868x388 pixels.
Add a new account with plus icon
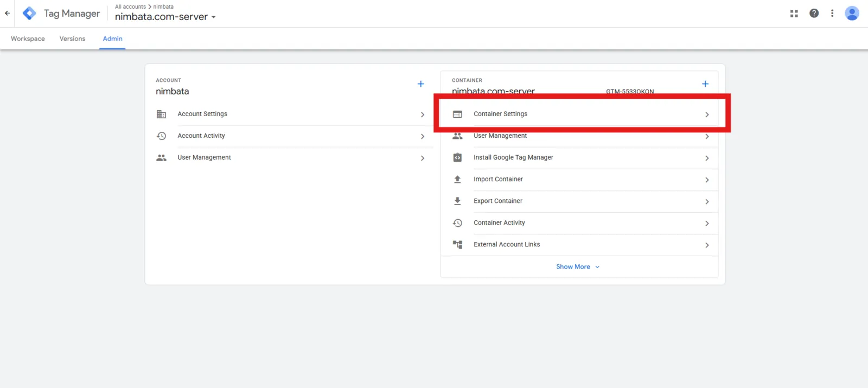[x=420, y=84]
